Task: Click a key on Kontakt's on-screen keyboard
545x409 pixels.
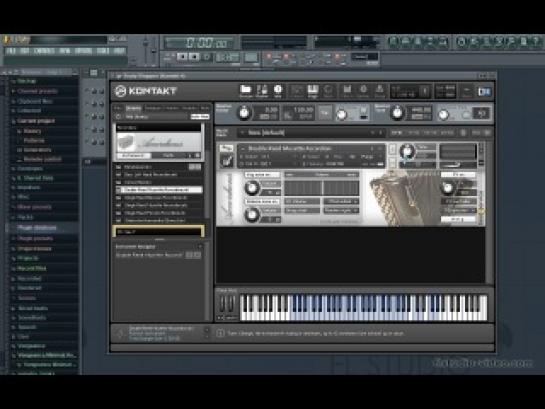Action: [363, 308]
